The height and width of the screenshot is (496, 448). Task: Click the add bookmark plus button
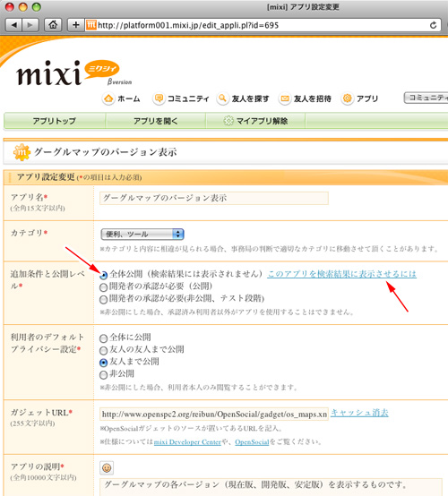(75, 25)
